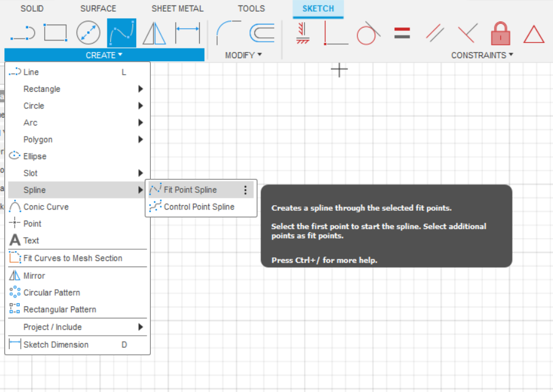
Task: Select the Offset tool in Modify group
Action: coord(262,32)
